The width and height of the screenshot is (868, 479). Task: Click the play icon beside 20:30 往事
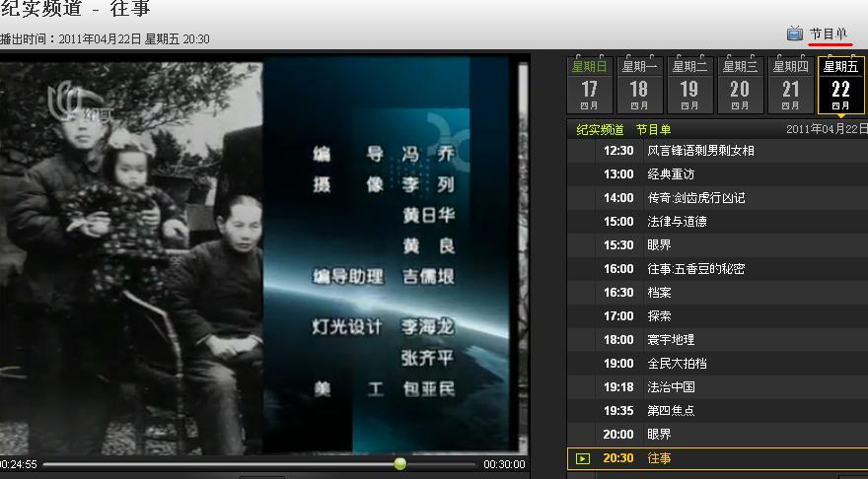pyautogui.click(x=583, y=458)
